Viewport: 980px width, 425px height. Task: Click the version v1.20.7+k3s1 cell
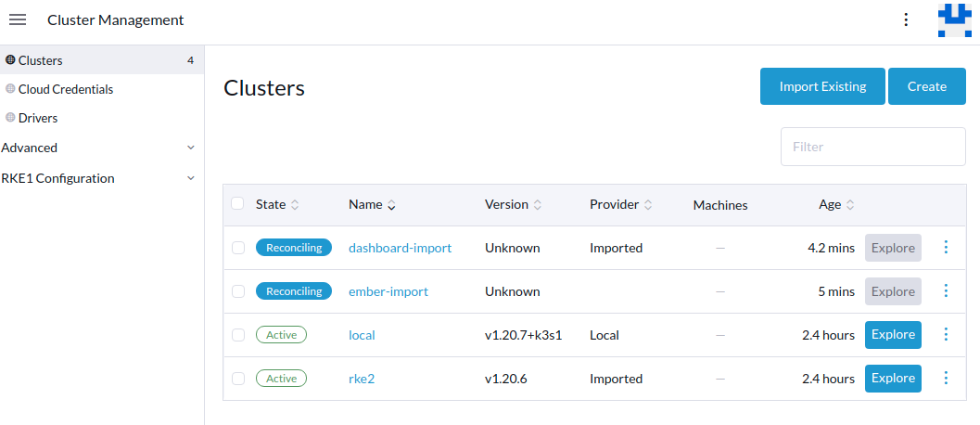coord(524,335)
